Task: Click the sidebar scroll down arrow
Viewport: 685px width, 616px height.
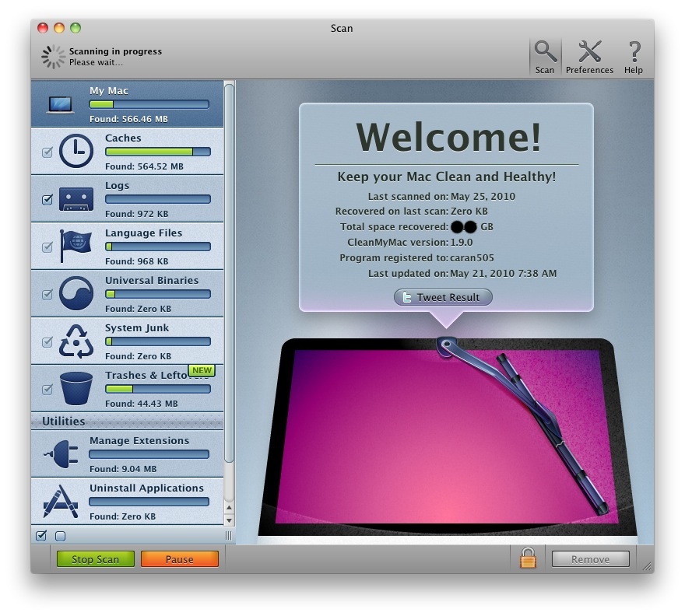Action: tap(229, 520)
